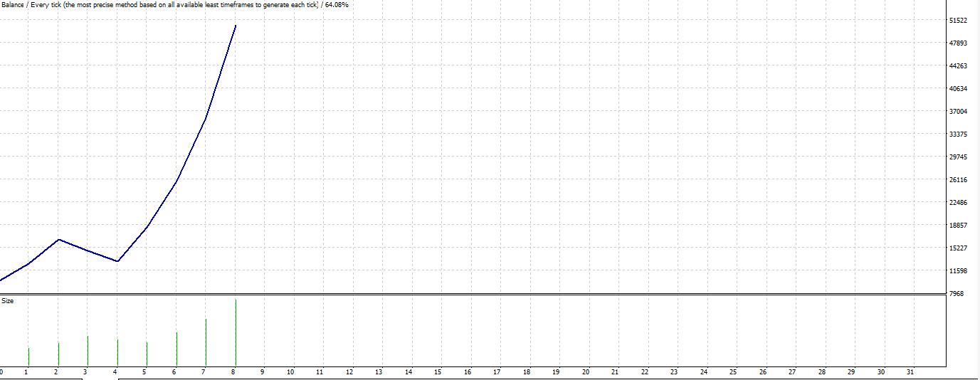Select the tallest Size bar at trade 8

[236, 333]
